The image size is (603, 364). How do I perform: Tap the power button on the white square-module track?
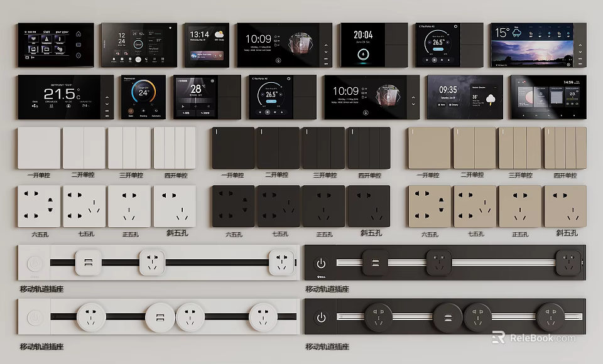[x=35, y=264]
